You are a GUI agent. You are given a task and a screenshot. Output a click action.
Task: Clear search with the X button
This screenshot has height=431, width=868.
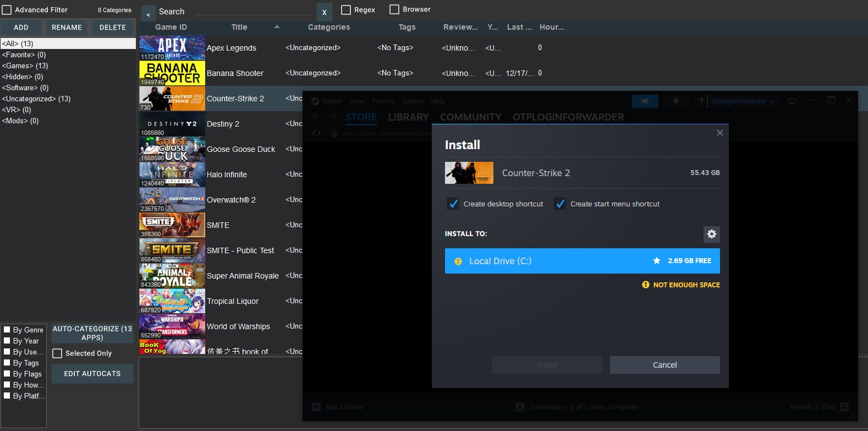coord(324,12)
